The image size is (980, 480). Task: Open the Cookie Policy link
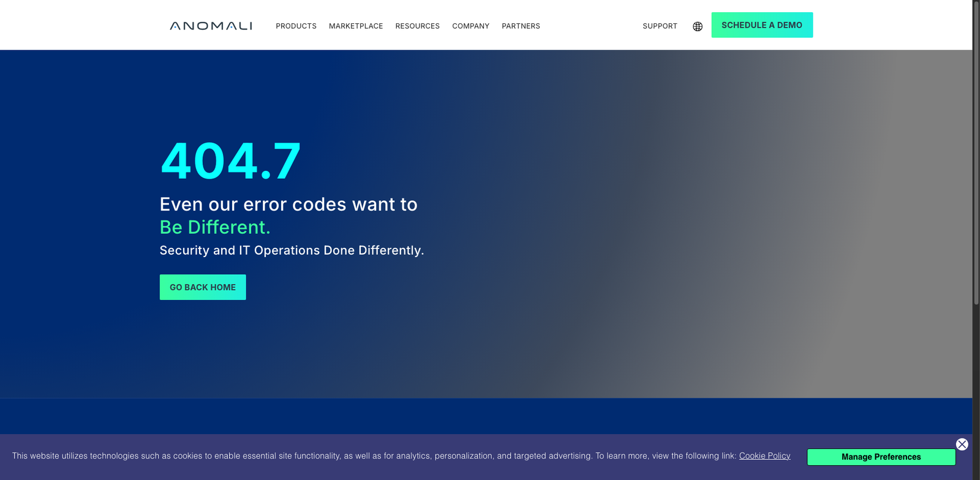tap(764, 456)
